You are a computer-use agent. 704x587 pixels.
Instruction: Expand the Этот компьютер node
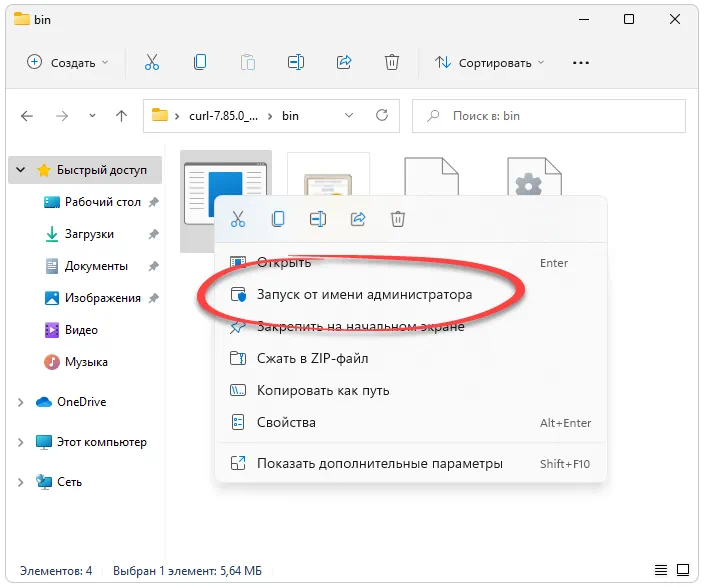pos(21,442)
